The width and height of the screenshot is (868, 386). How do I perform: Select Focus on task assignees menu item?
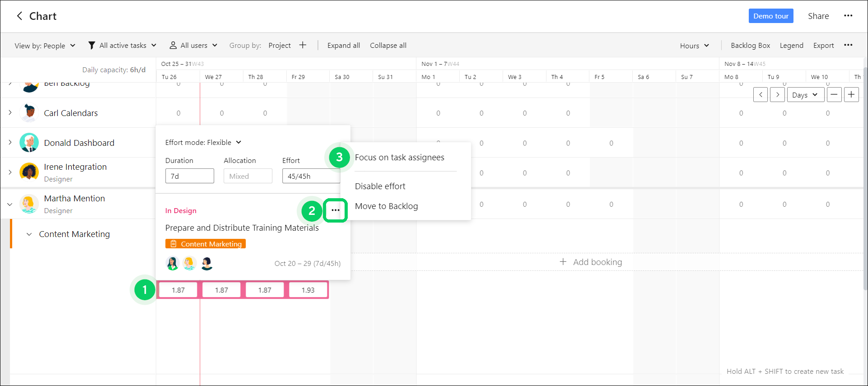(x=400, y=158)
